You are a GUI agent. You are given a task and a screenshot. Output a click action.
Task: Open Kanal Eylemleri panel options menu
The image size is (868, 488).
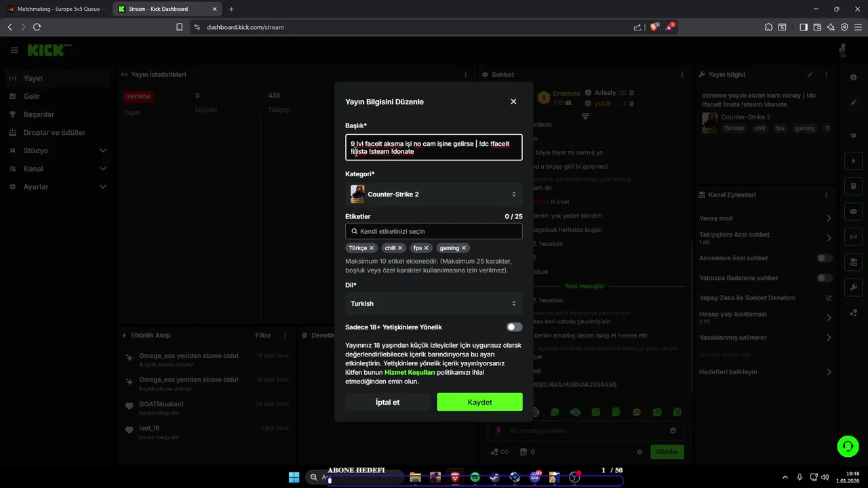(826, 195)
